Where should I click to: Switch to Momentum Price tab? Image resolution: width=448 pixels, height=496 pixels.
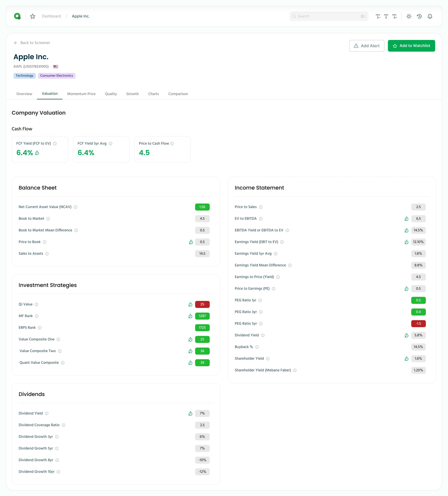[x=81, y=94]
